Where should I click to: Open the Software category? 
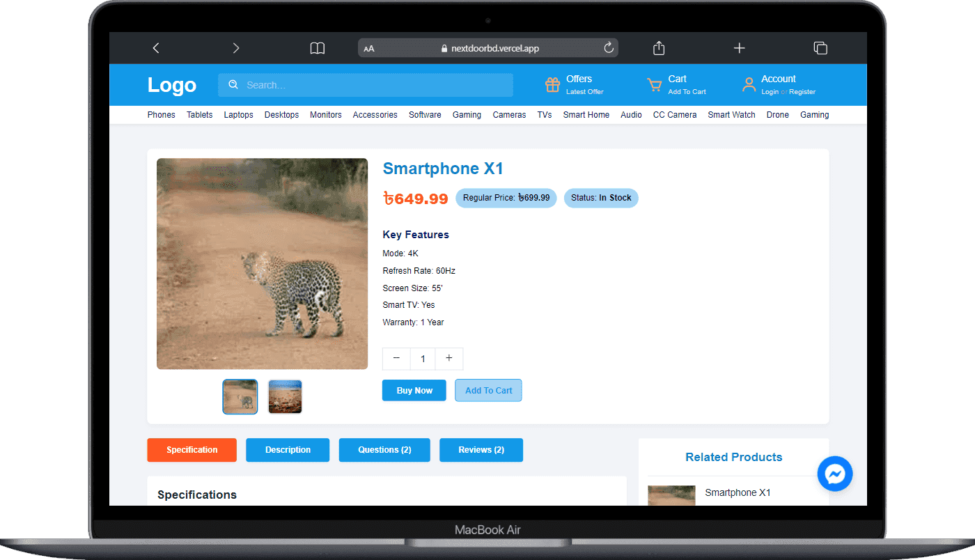[x=425, y=115]
